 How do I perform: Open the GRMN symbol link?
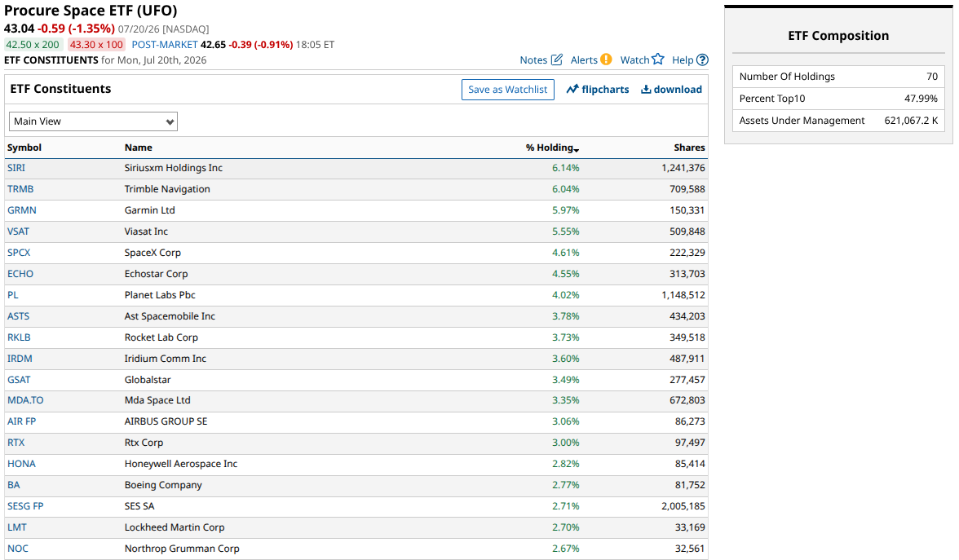click(x=22, y=209)
